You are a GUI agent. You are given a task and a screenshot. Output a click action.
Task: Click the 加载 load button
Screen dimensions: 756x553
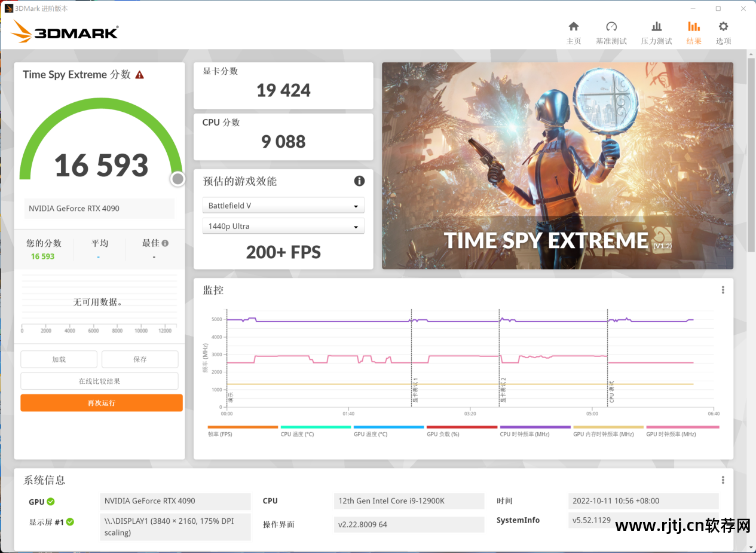59,359
